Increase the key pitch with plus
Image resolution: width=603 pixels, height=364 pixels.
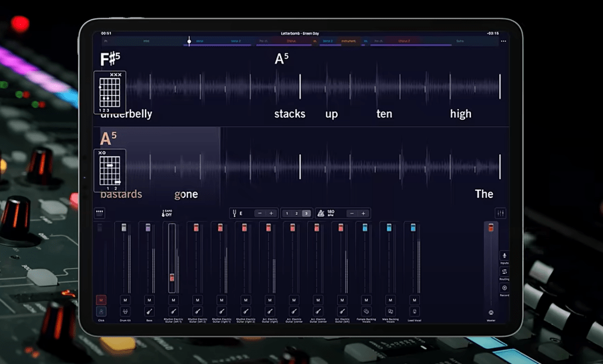[271, 213]
